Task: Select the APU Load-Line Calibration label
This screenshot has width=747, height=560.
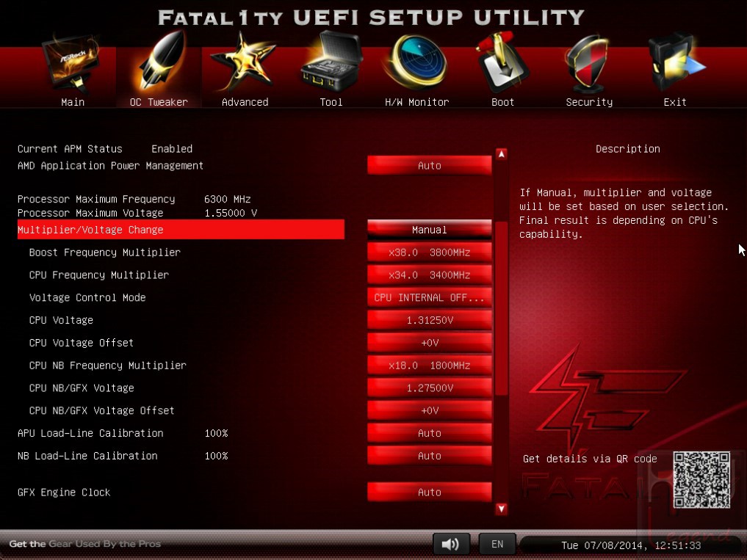Action: [90, 433]
